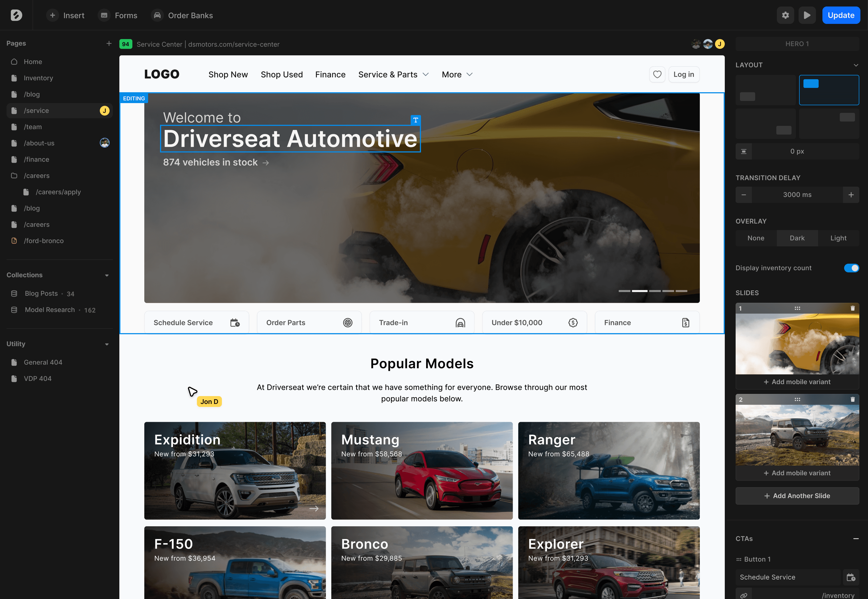Delete slide 1 using its trash icon

(x=852, y=308)
